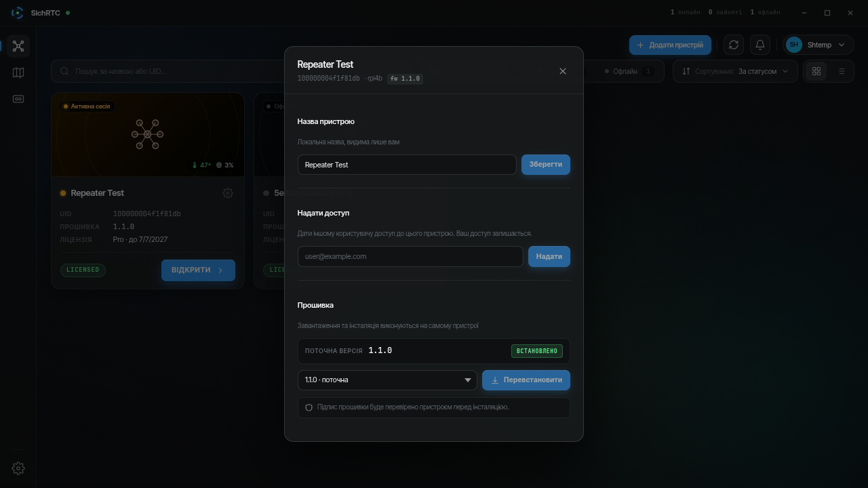Open the devices view in sidebar
The width and height of the screenshot is (868, 488).
pyautogui.click(x=18, y=46)
